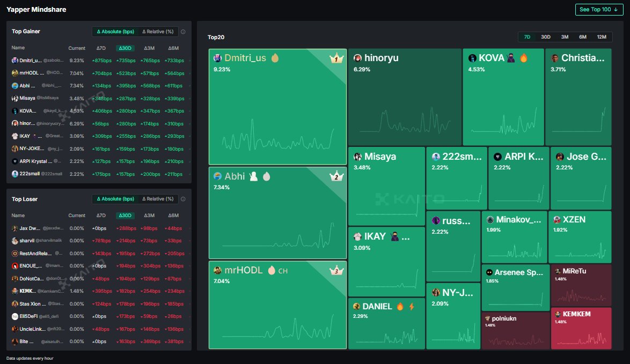Click the Minakov avatar in the treemap tile
The image size is (630, 364).
(490, 219)
